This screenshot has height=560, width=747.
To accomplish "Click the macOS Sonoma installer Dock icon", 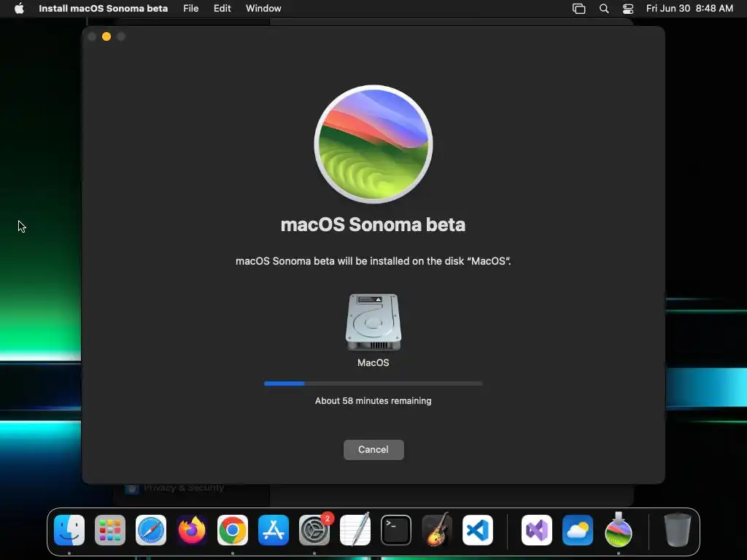I will (x=619, y=529).
